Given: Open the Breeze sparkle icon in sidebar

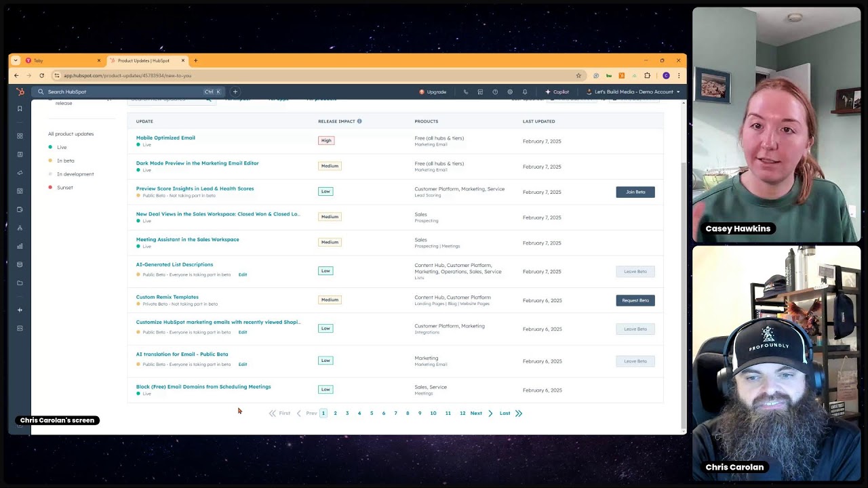Looking at the screenshot, I should (20, 310).
